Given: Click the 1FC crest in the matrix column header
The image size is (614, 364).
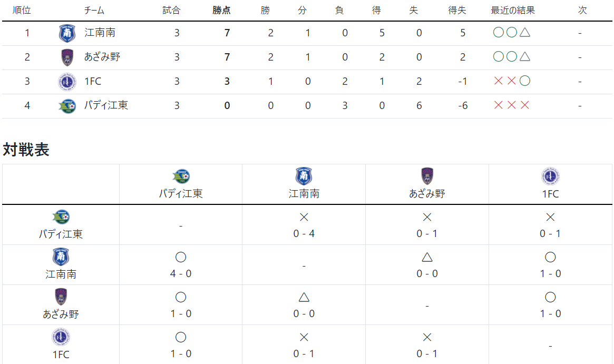Looking at the screenshot, I should [x=551, y=176].
